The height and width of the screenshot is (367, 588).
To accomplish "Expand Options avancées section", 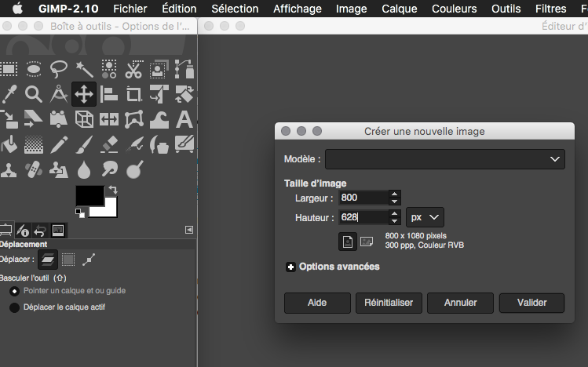I will (x=290, y=267).
